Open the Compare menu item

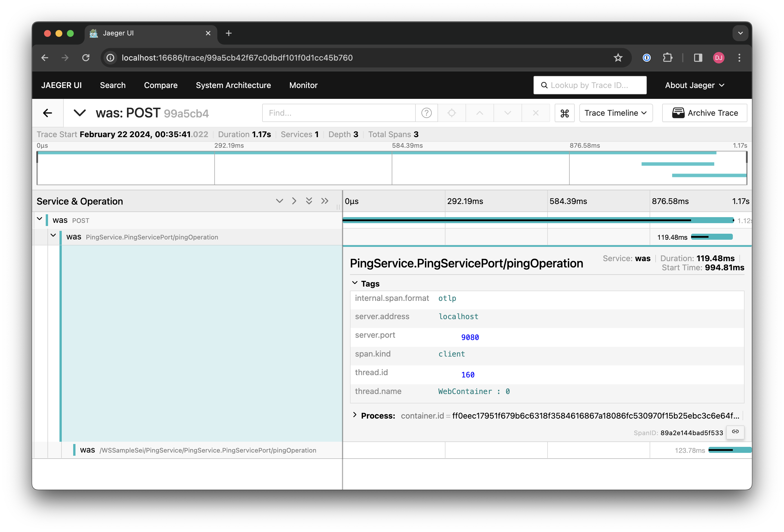pyautogui.click(x=161, y=85)
